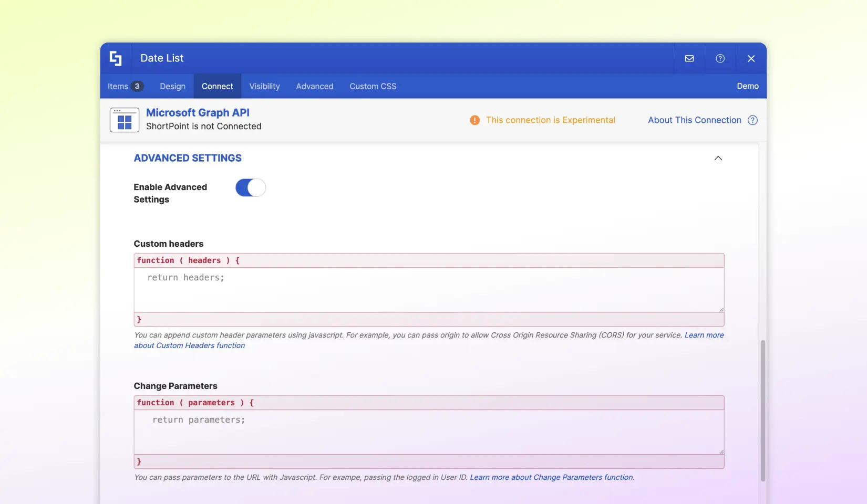Click the 'Change Parameters' label

[176, 386]
